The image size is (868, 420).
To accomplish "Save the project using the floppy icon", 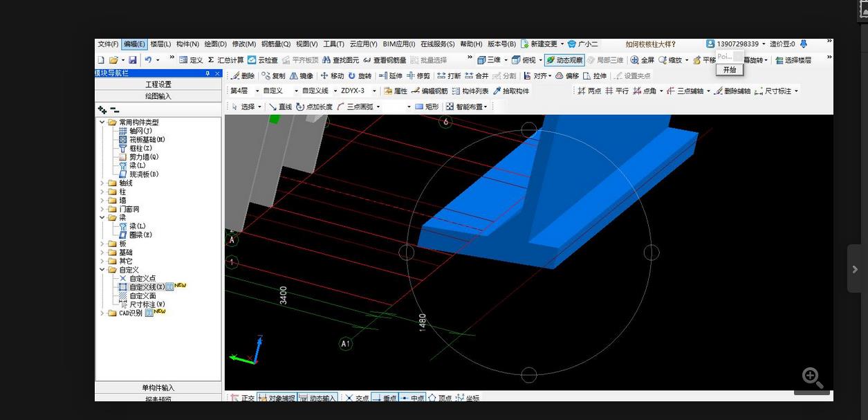I will (x=132, y=60).
